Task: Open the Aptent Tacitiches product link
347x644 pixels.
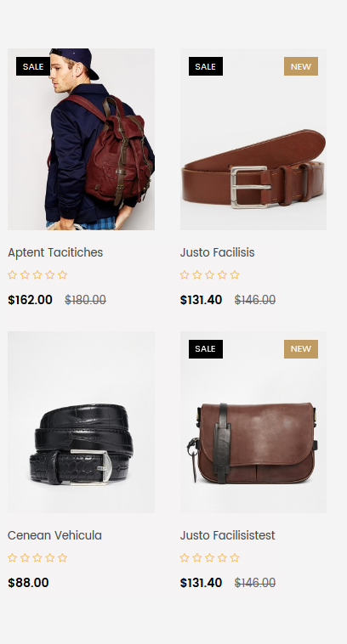Action: [55, 252]
